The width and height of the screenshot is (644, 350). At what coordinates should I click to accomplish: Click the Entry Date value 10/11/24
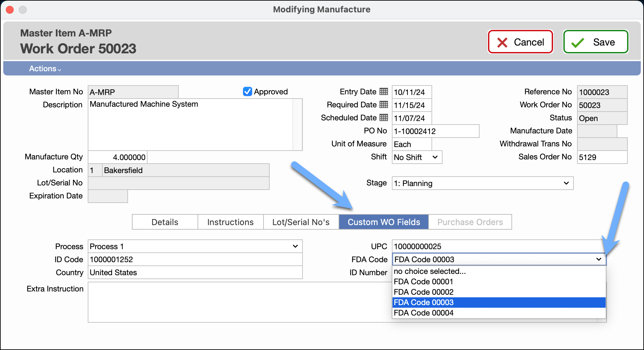[x=412, y=92]
